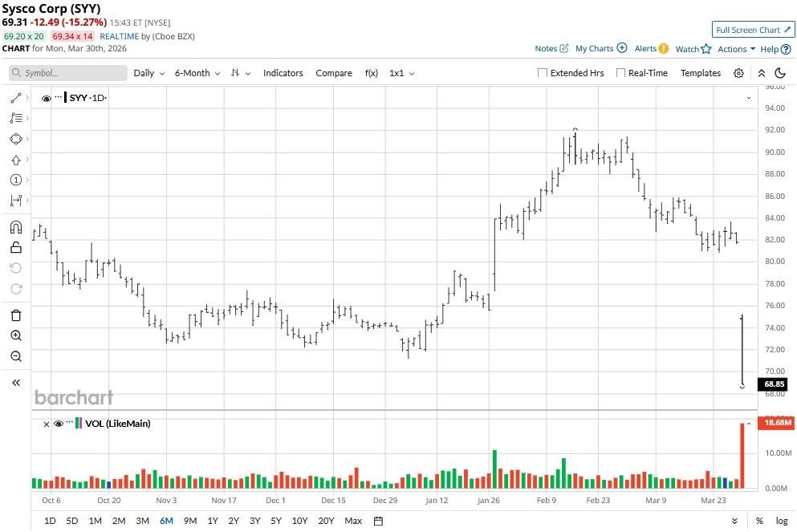Add SYY to Watch list
The width and height of the screenshot is (797, 532).
[x=693, y=49]
